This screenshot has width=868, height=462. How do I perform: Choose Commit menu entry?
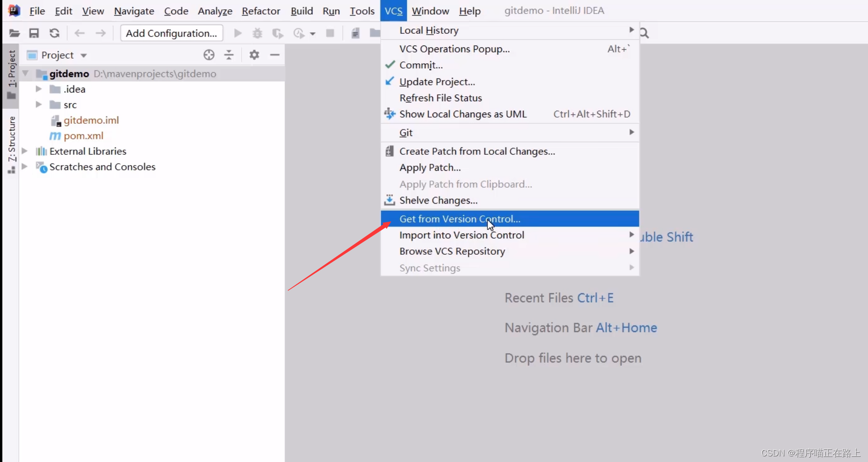[510, 65]
